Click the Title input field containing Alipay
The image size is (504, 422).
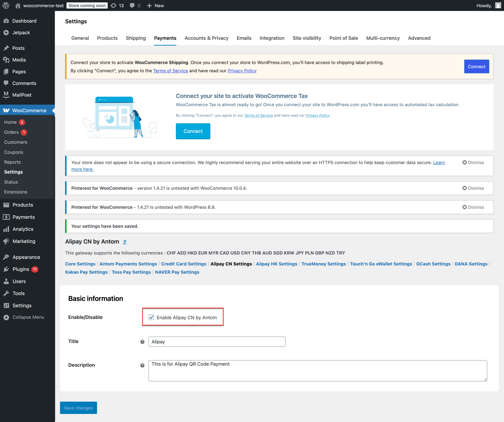[217, 342]
